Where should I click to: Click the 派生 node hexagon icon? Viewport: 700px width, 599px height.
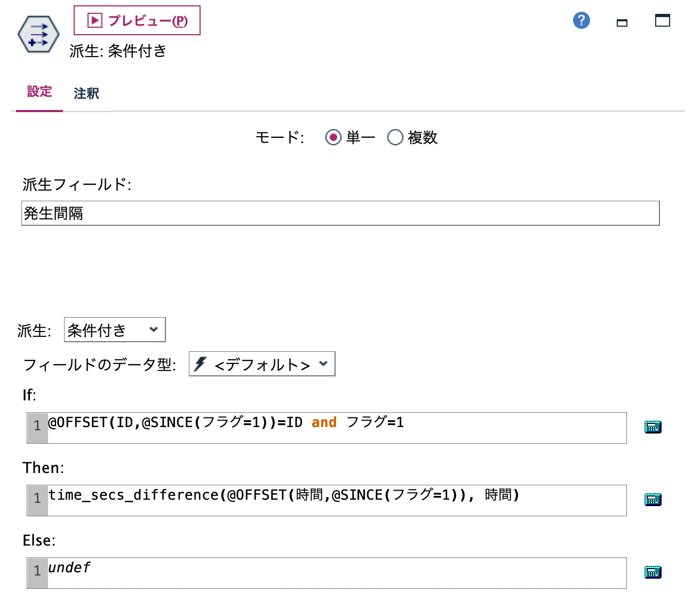(38, 34)
